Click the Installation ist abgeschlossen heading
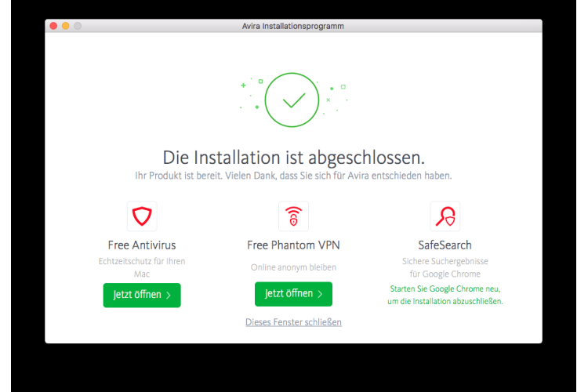 coord(294,158)
